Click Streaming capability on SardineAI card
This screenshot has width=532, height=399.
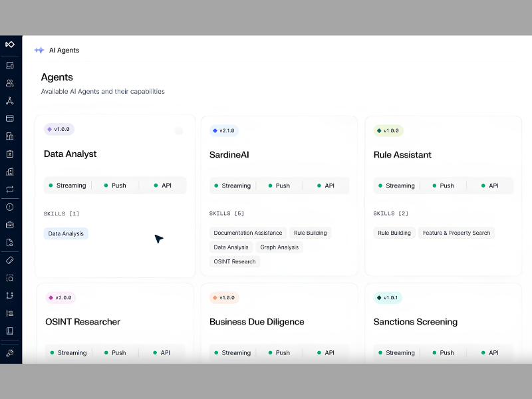coord(232,186)
